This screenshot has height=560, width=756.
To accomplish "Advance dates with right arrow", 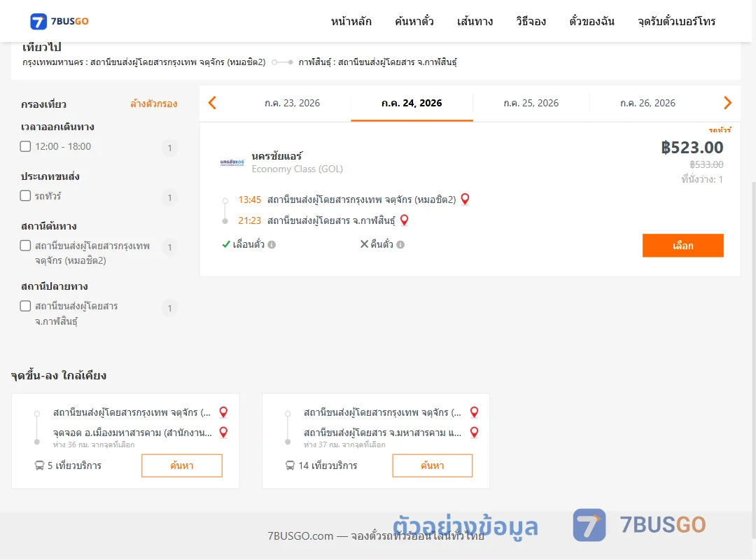I will point(727,103).
